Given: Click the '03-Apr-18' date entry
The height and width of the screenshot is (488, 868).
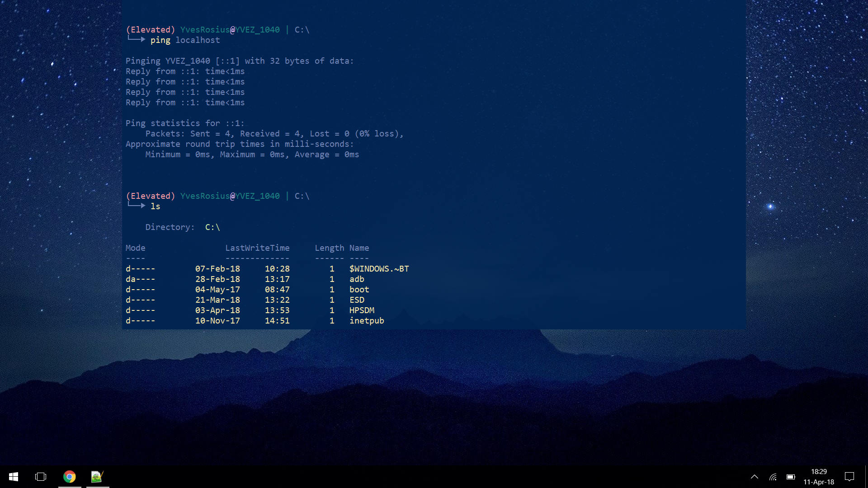Looking at the screenshot, I should coord(217,310).
